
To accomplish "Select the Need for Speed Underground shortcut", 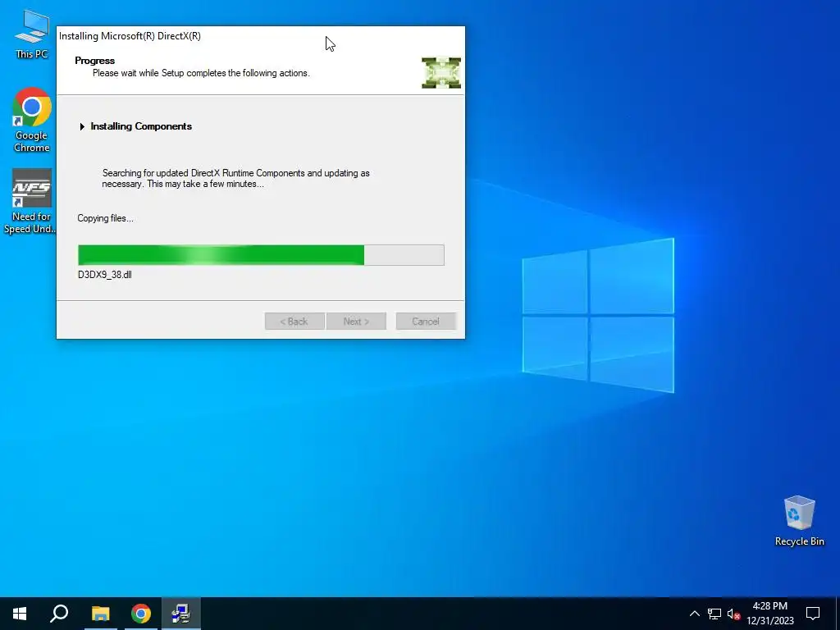I will pyautogui.click(x=30, y=202).
